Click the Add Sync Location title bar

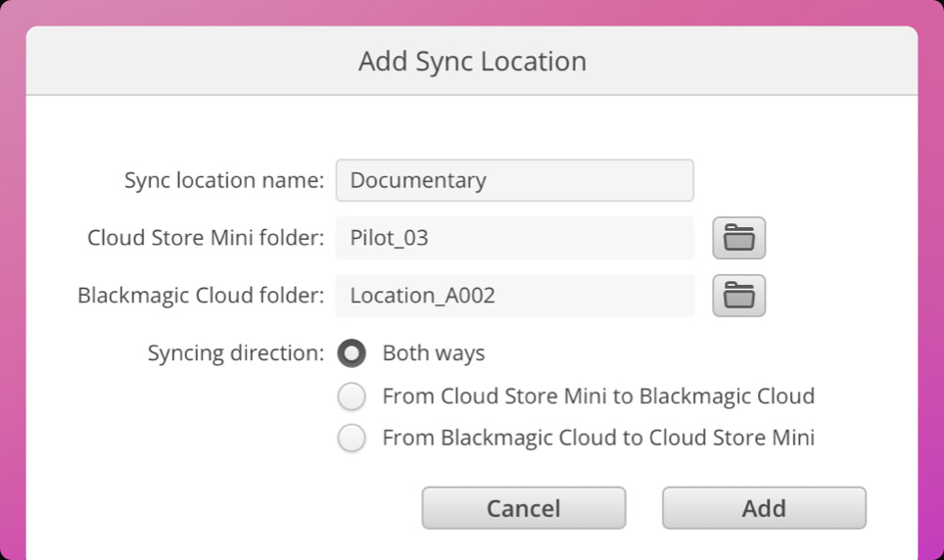click(472, 62)
